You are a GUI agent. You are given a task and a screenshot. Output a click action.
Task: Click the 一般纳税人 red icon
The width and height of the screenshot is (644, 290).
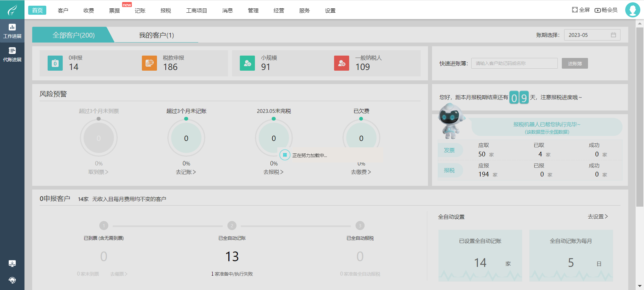point(341,63)
